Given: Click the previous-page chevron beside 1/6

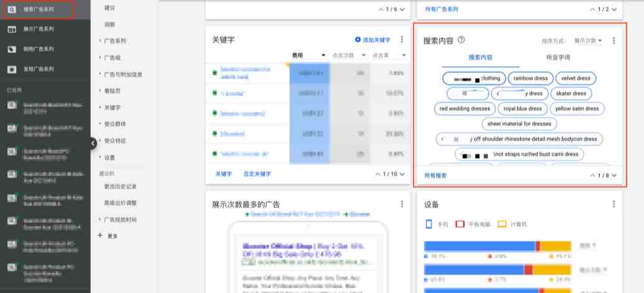Looking at the screenshot, I should pyautogui.click(x=381, y=9).
